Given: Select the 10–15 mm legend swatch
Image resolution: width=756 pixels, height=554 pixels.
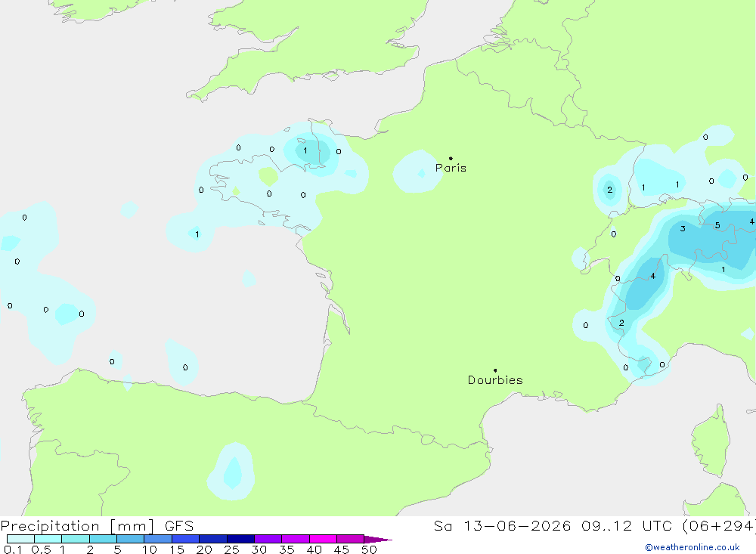Looking at the screenshot, I should click(x=158, y=539).
